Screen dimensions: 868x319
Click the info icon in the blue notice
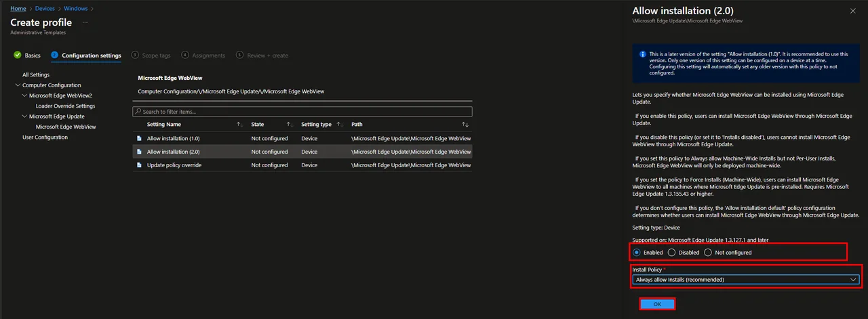pyautogui.click(x=643, y=54)
